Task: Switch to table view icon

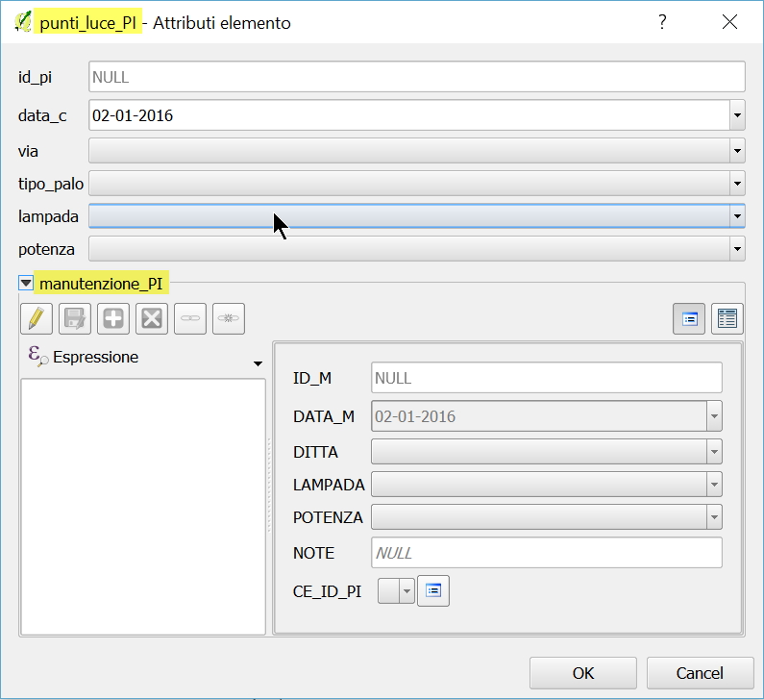Action: [727, 319]
